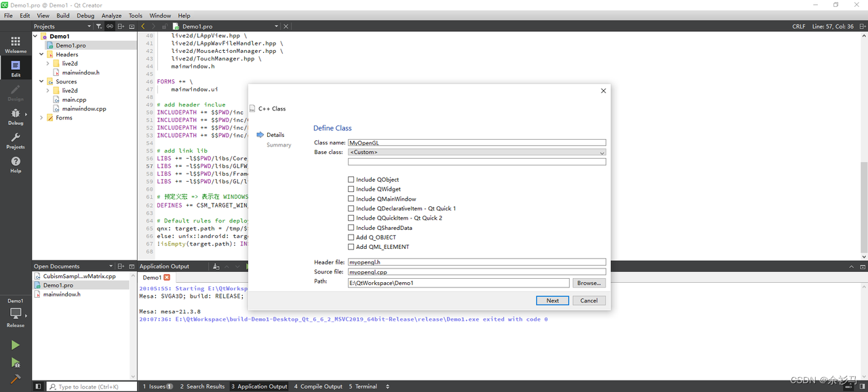The width and height of the screenshot is (868, 392).
Task: Open the Terminal output tab
Action: pos(363,387)
